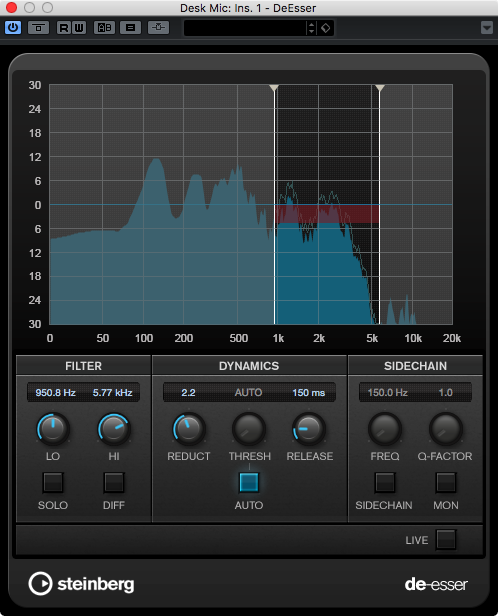
Task: Click the 1k frequency axis label
Action: 278,338
